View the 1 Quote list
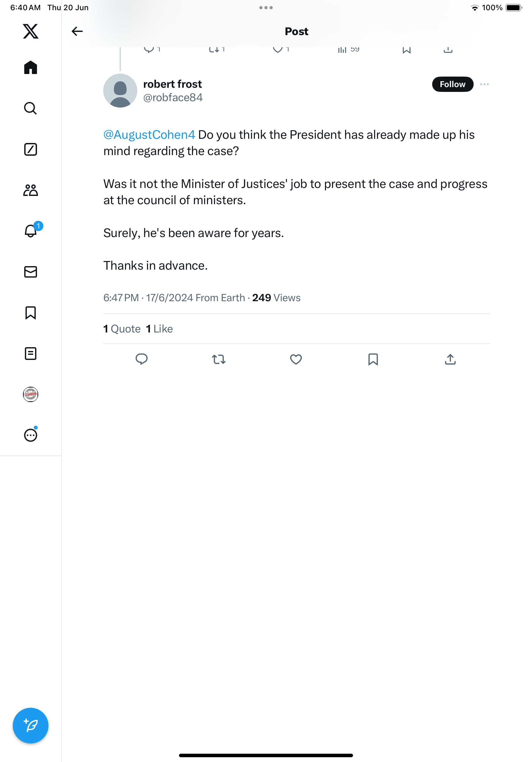The height and width of the screenshot is (762, 532). click(x=122, y=329)
